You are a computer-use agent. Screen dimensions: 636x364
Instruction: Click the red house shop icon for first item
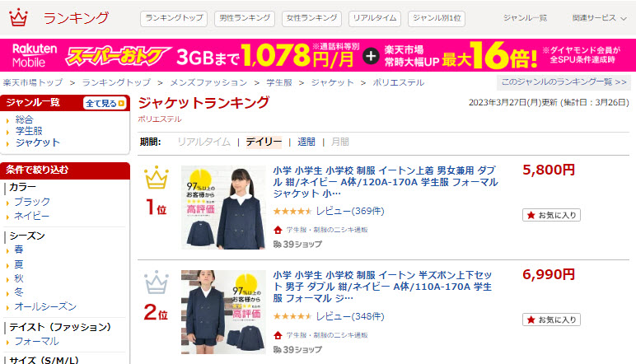[x=278, y=231]
